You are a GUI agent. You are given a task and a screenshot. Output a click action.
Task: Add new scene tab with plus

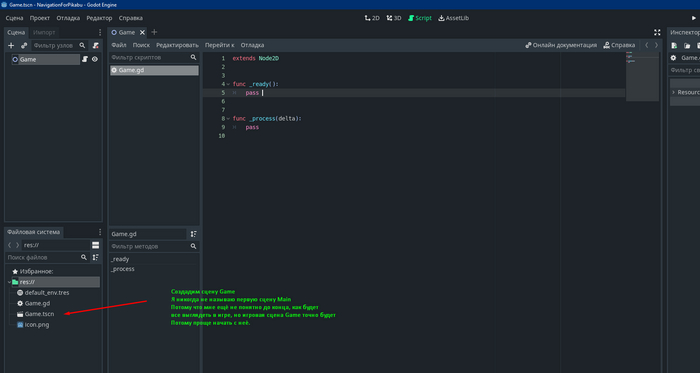point(154,32)
